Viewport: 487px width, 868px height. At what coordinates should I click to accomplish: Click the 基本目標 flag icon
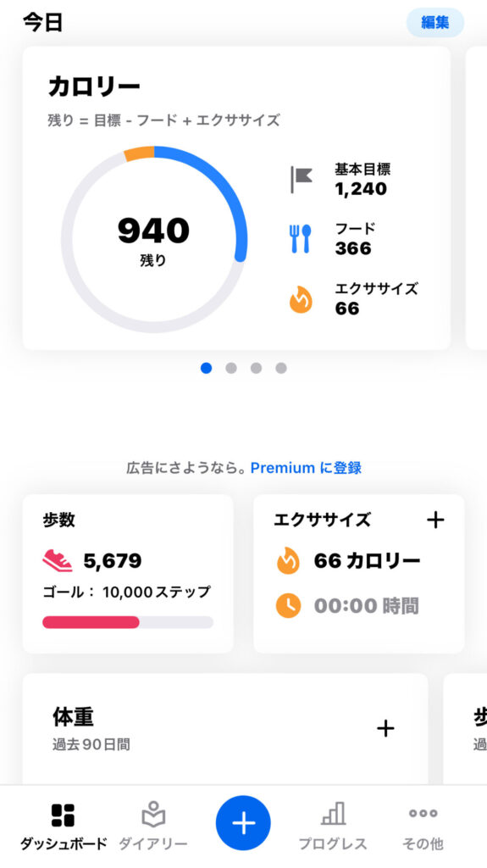(x=302, y=180)
